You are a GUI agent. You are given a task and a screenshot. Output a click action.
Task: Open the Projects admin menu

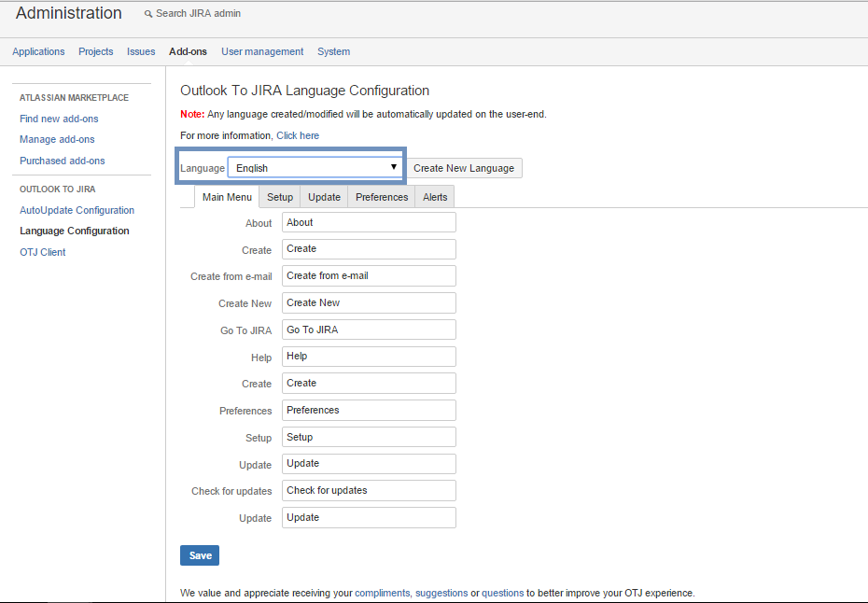(x=96, y=51)
